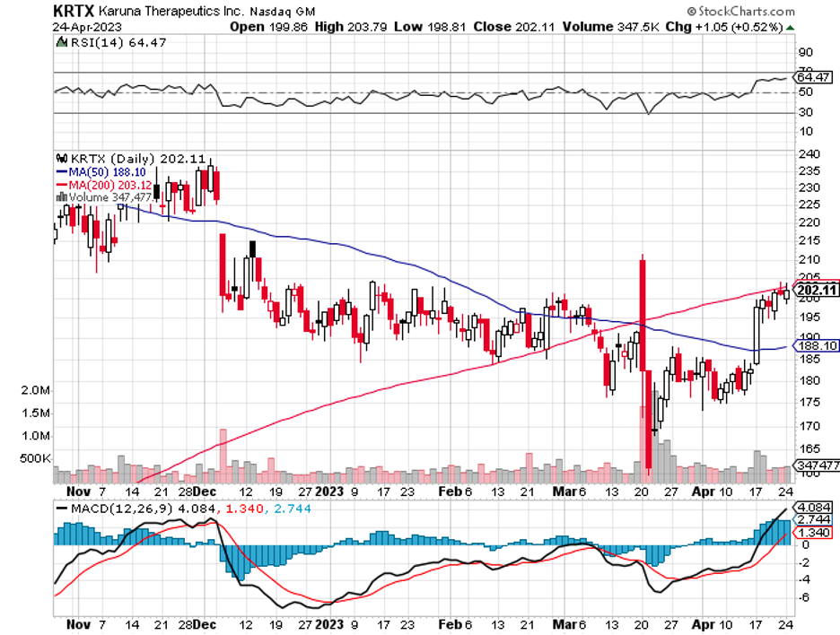Click the 1.0M volume scale label
840x635 pixels.
tap(36, 436)
